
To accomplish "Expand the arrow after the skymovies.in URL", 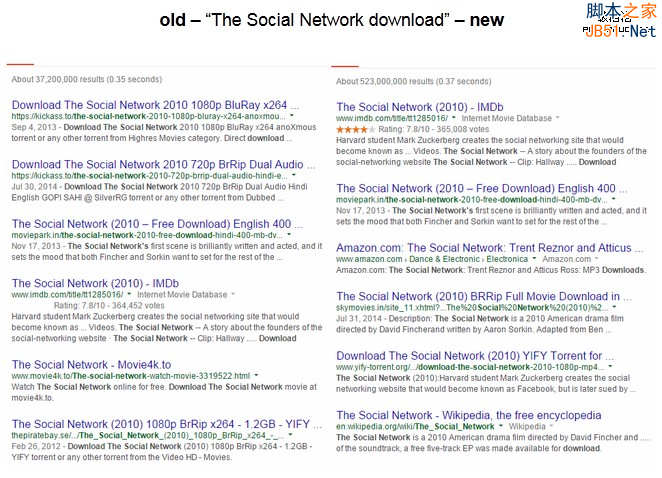I will click(x=615, y=307).
